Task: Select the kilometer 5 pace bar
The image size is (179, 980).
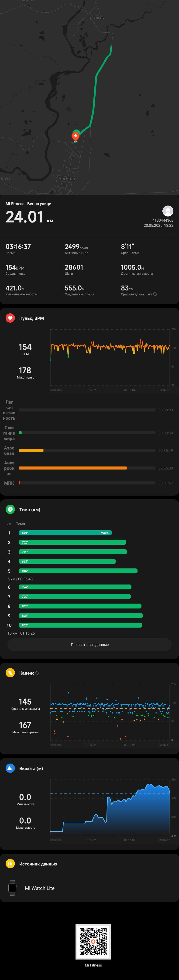Action: point(78,571)
